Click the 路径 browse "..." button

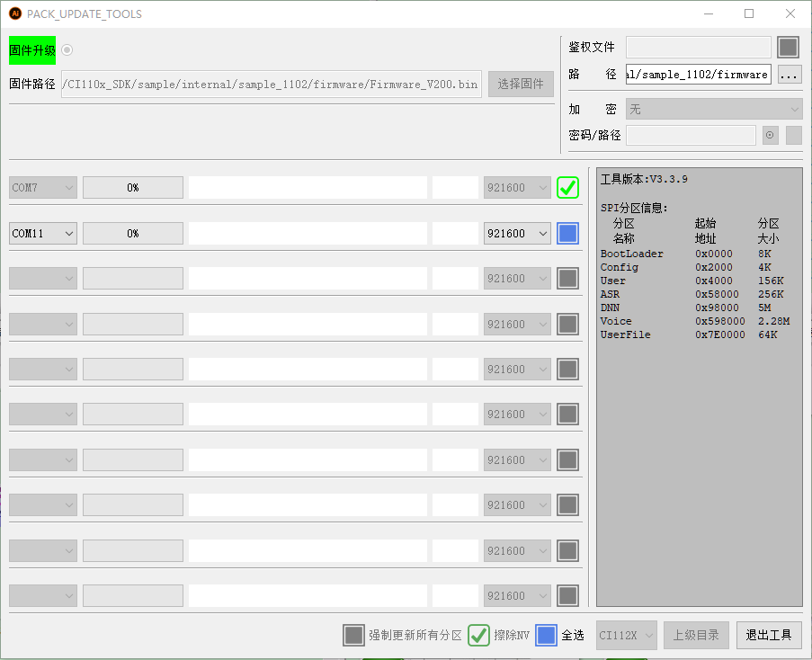tap(790, 75)
